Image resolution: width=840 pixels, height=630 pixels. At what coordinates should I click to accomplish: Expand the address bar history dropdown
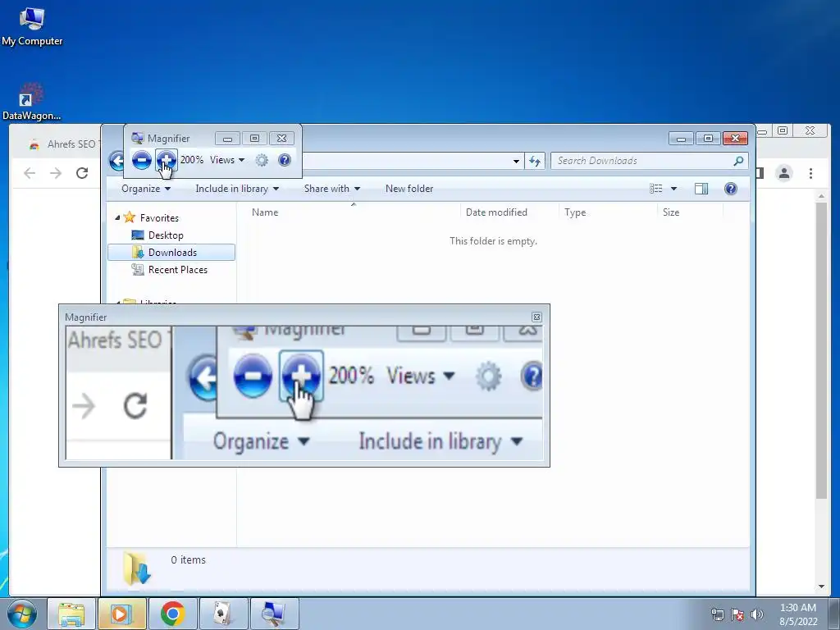516,161
